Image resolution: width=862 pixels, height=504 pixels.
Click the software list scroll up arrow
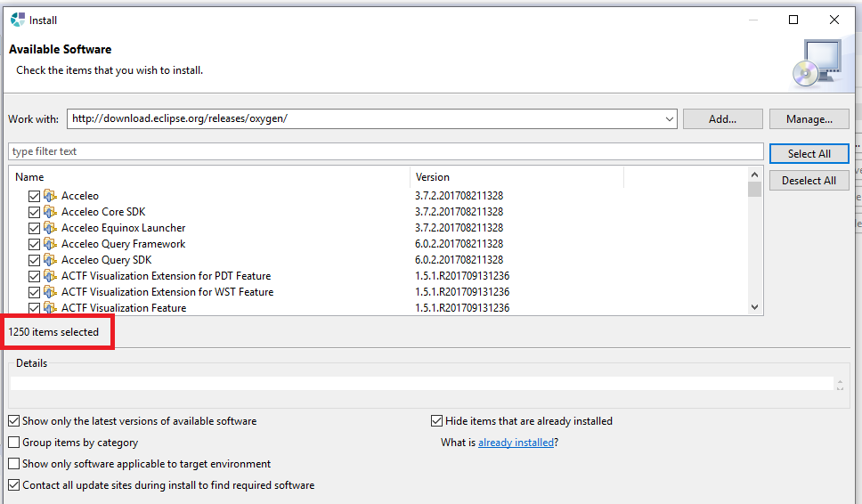[755, 175]
